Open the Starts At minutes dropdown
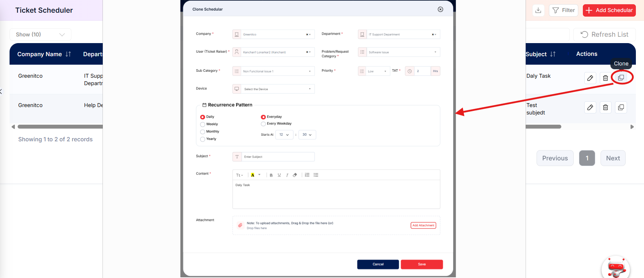 307,135
